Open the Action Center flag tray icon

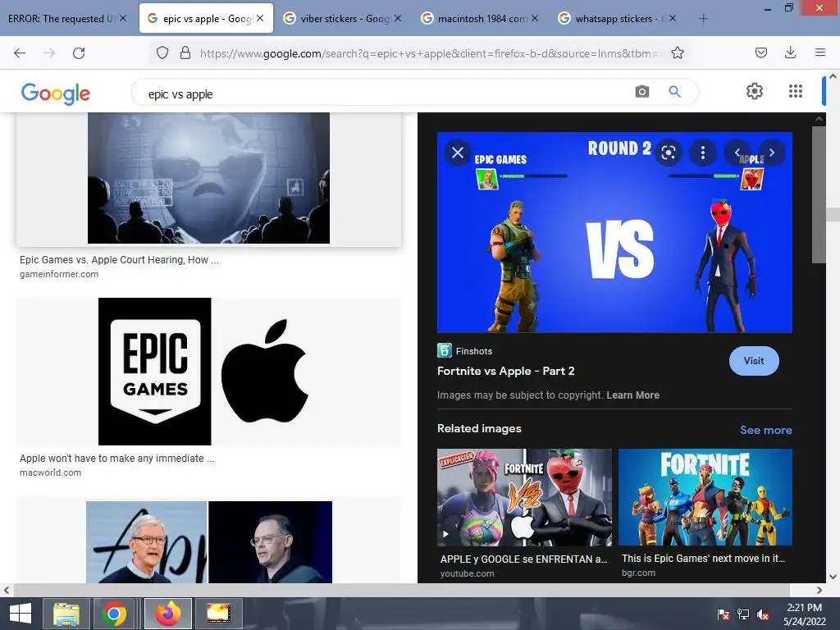pos(724,614)
